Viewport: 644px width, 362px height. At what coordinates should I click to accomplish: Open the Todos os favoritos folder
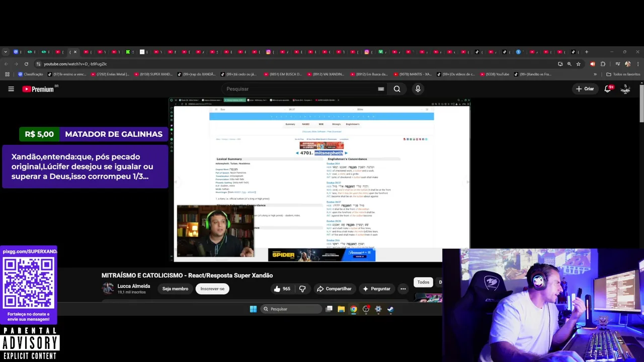click(x=623, y=74)
